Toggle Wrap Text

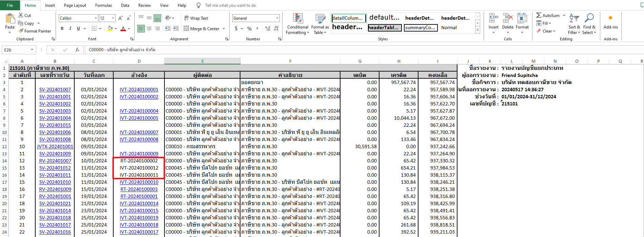coord(196,18)
